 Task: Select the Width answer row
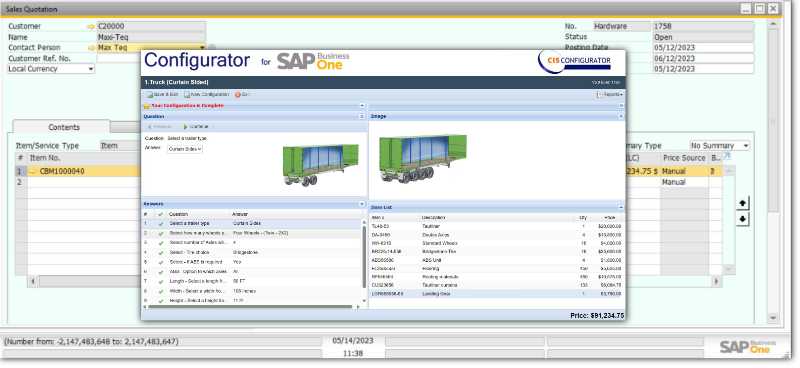tap(253, 291)
